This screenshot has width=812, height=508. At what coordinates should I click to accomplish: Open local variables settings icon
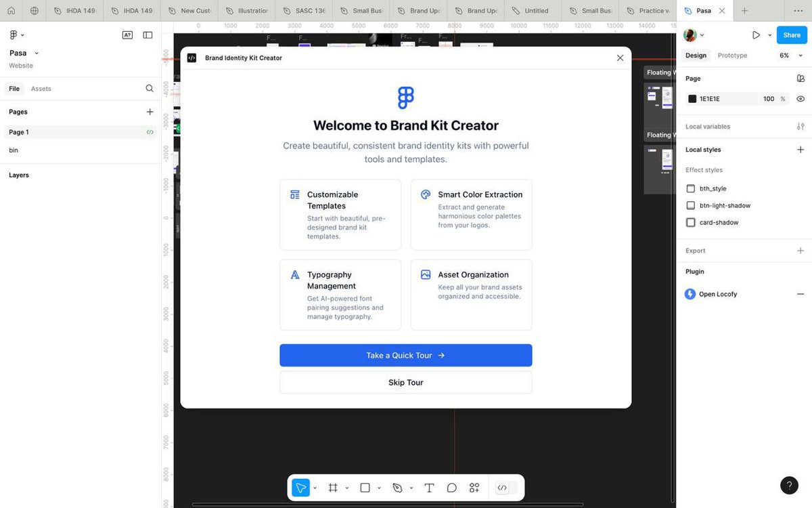pos(800,127)
